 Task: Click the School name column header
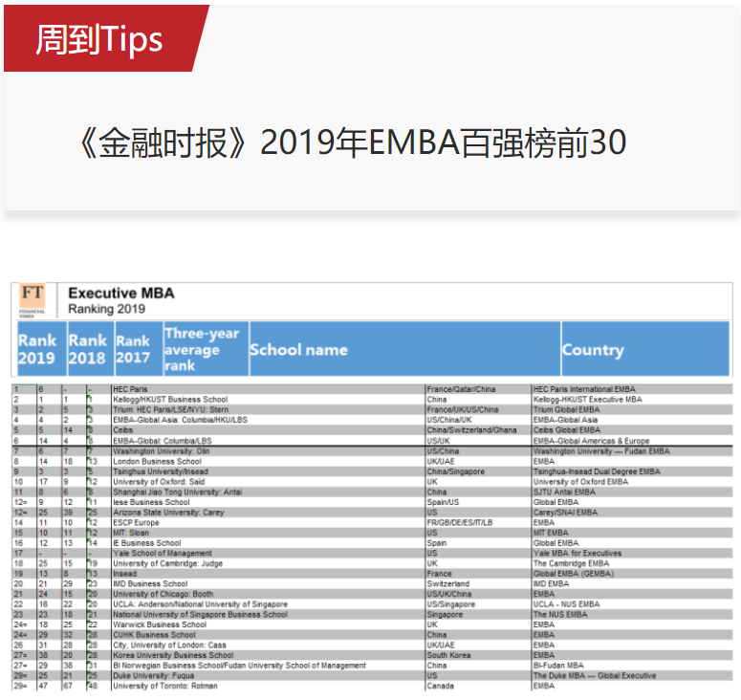coord(298,350)
